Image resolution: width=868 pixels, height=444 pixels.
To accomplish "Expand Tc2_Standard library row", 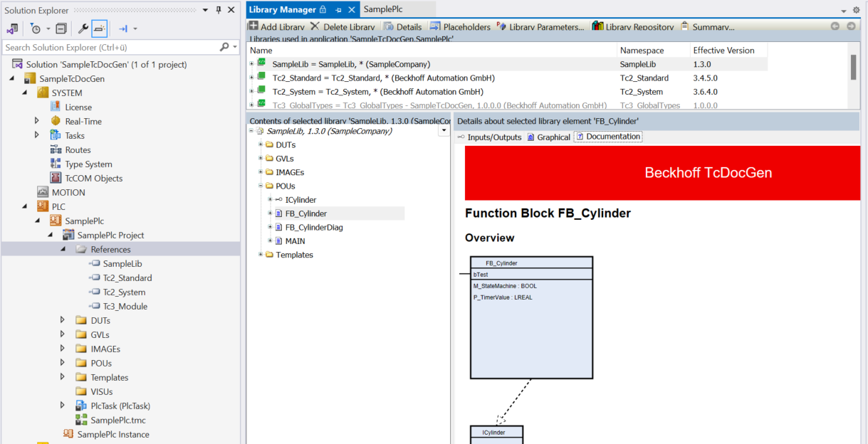I will pyautogui.click(x=251, y=78).
